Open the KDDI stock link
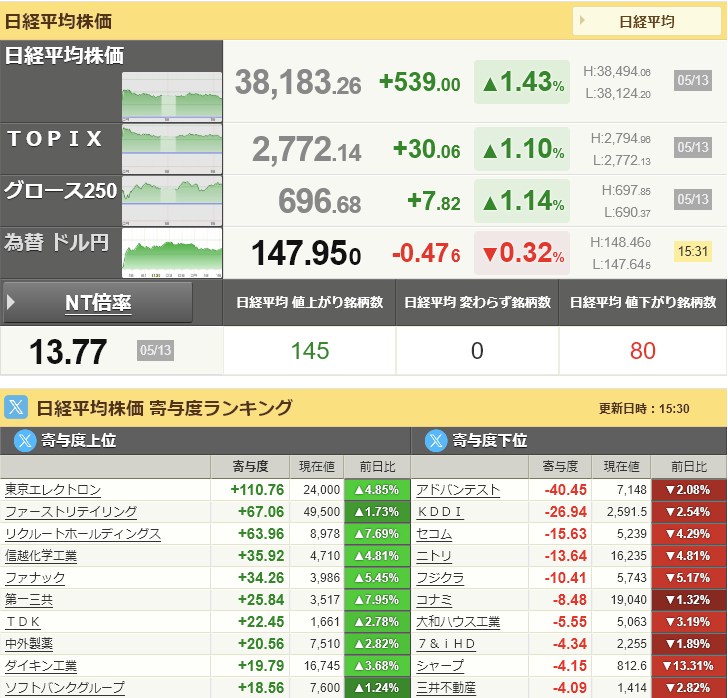728x698 pixels. [439, 512]
